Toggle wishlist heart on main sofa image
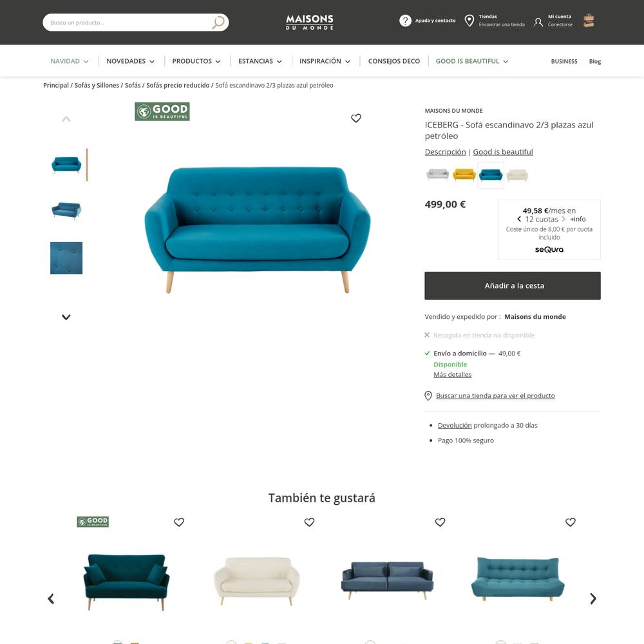Image resolution: width=644 pixels, height=644 pixels. pos(356,118)
